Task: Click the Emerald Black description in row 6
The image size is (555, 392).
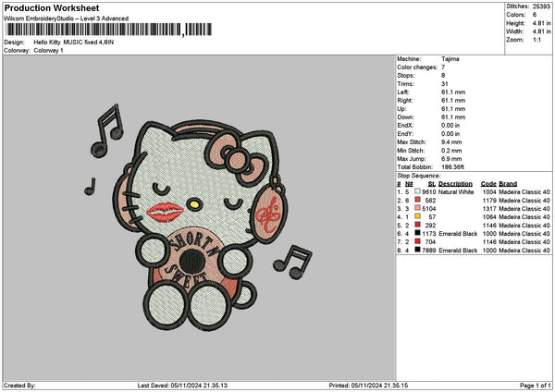Action: pyautogui.click(x=458, y=234)
